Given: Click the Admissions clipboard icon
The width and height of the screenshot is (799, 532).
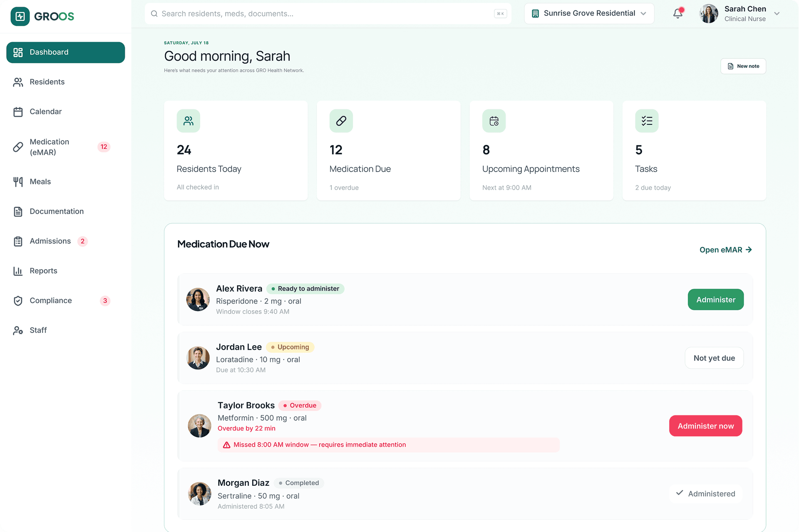Looking at the screenshot, I should pos(18,241).
